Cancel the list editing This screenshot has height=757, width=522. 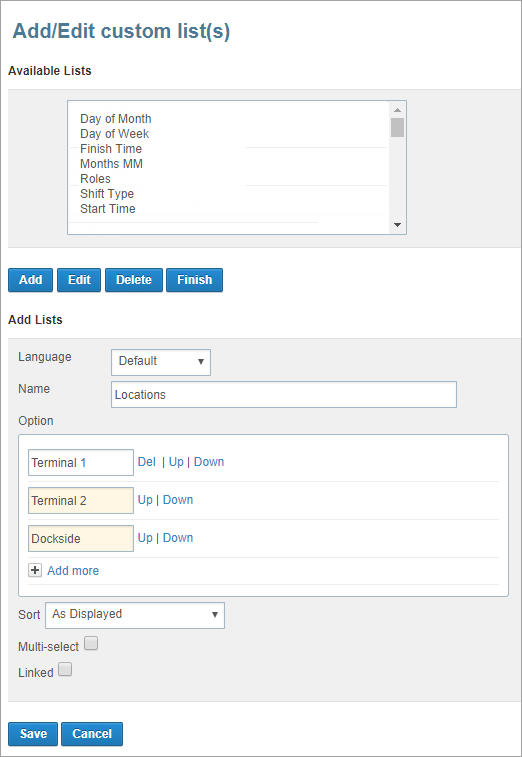(x=92, y=734)
